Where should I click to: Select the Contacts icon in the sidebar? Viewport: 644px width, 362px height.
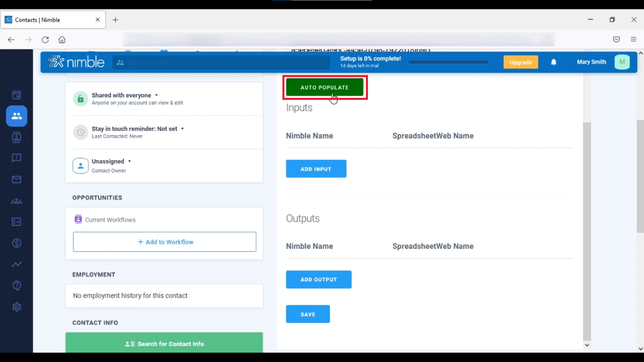[x=16, y=116]
